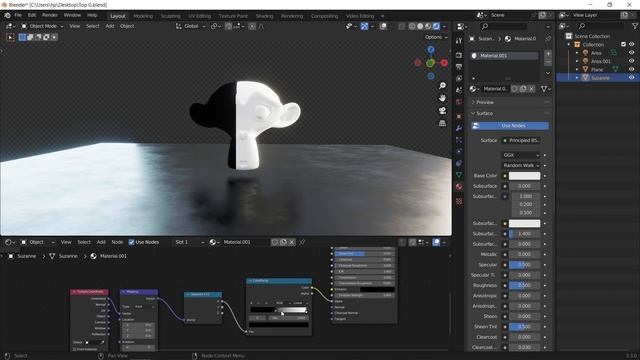Open the Object properties tab icon
The width and height of the screenshot is (640, 360).
(459, 116)
